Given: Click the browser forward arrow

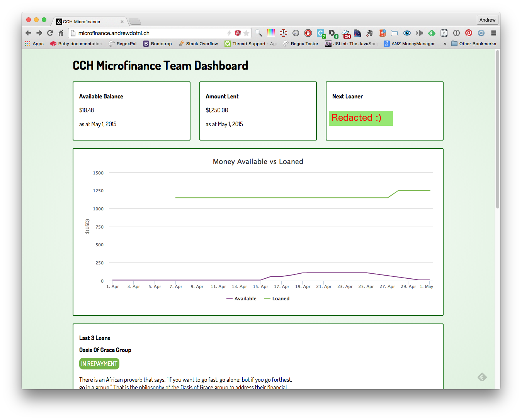Looking at the screenshot, I should pos(39,33).
